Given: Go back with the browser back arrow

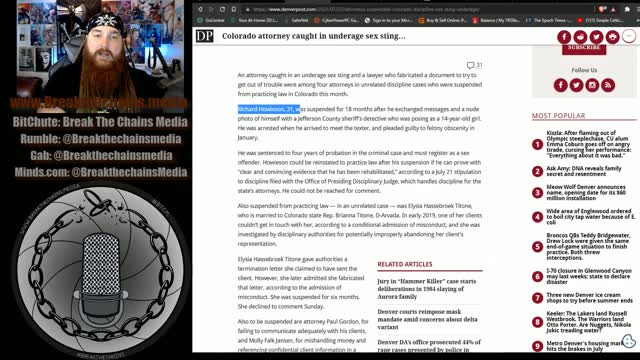Looking at the screenshot, I should pos(200,9).
